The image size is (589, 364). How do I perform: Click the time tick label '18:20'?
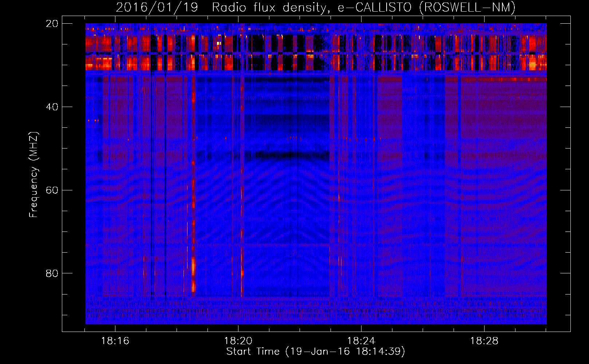(x=238, y=341)
